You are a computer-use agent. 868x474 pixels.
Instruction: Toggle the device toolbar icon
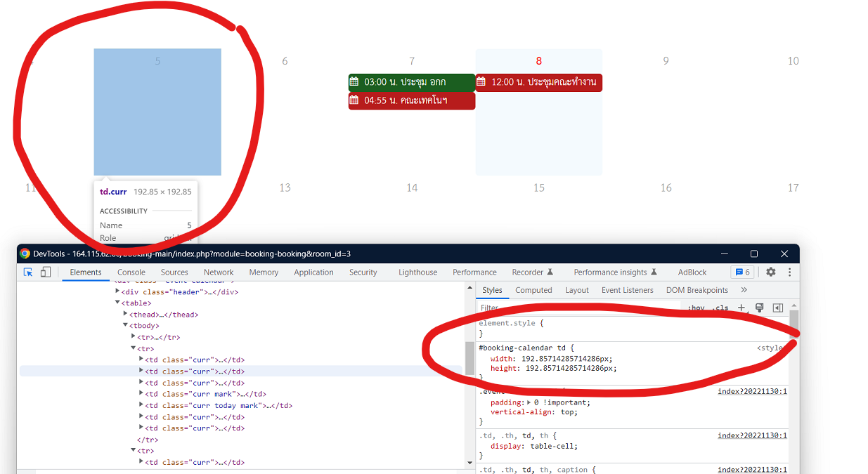click(x=45, y=272)
